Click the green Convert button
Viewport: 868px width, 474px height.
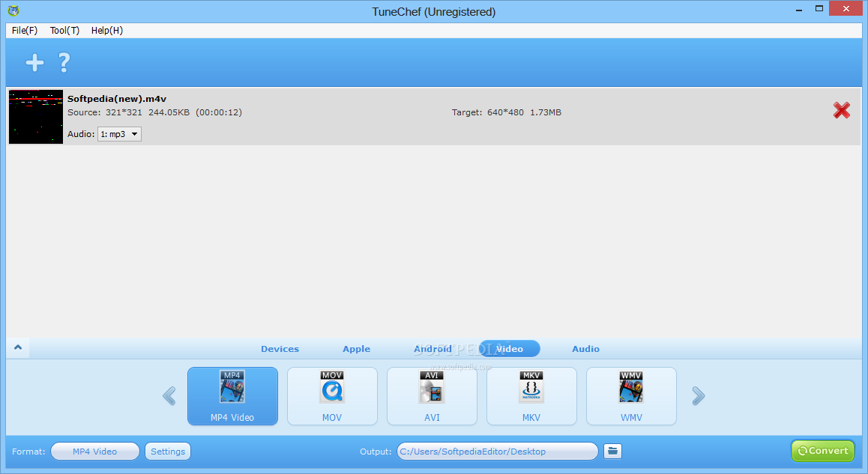pyautogui.click(x=823, y=451)
